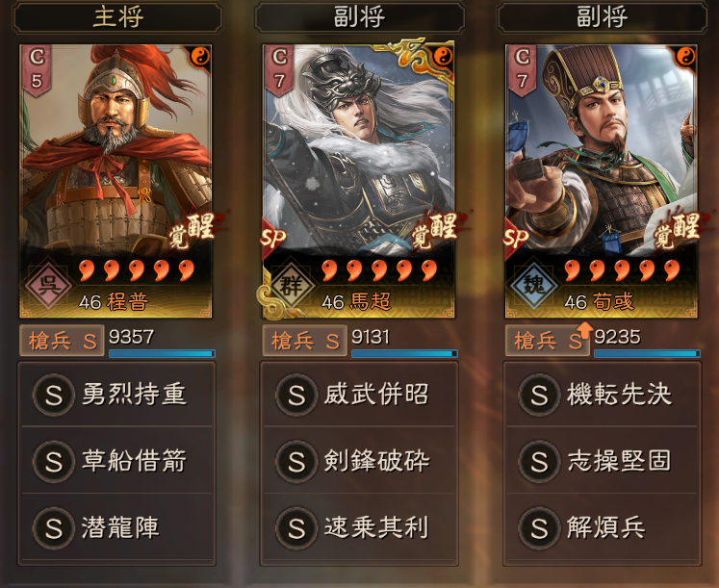Viewport: 719px width, 588px height.
Task: Click the 呉 faction emblem on 程普's card
Action: pyautogui.click(x=48, y=286)
